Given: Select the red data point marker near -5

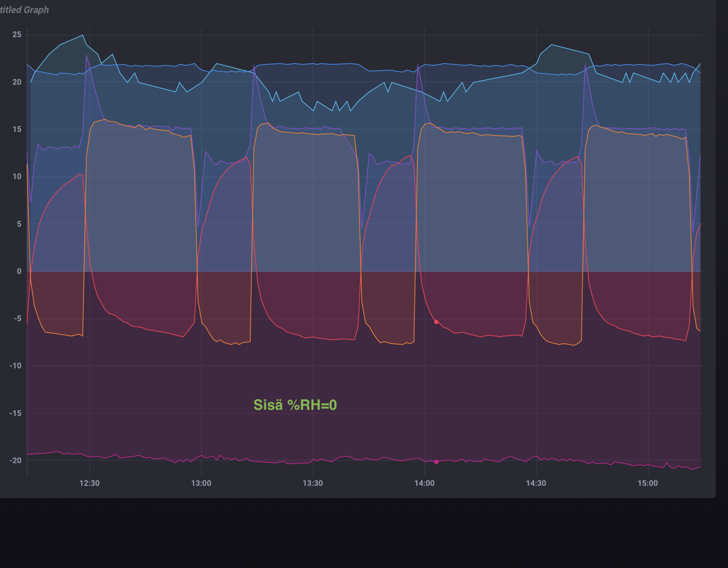Looking at the screenshot, I should pyautogui.click(x=436, y=322).
